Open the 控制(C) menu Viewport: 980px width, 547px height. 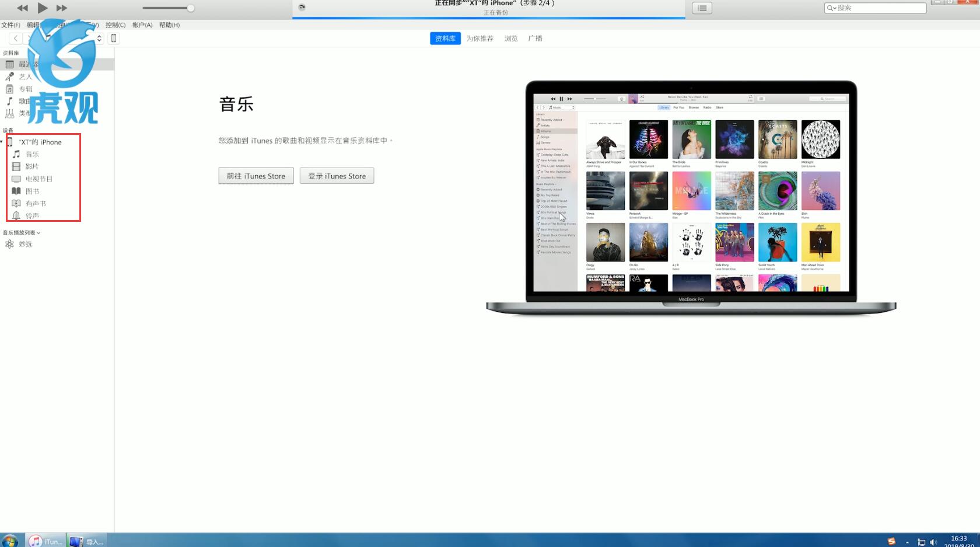pyautogui.click(x=116, y=25)
